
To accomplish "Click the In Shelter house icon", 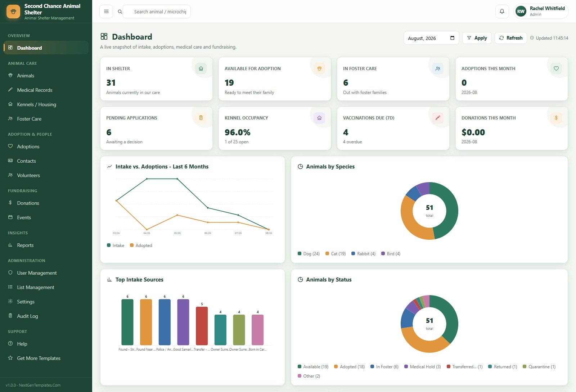I will pos(201,68).
